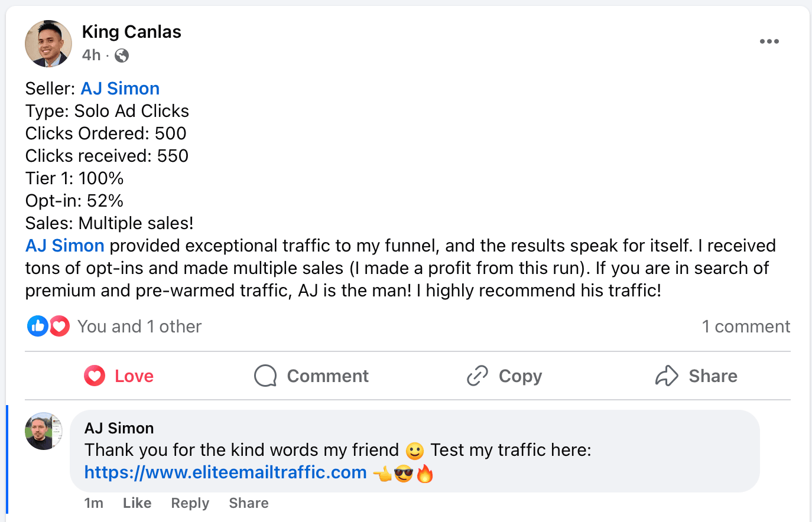Open the three-dots post options menu
Image resolution: width=812 pixels, height=522 pixels.
(769, 41)
